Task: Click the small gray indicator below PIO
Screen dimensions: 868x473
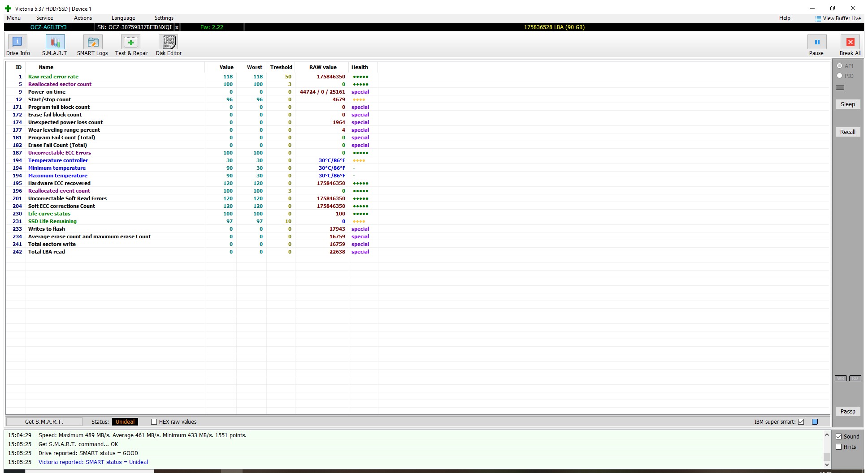Action: click(x=840, y=88)
